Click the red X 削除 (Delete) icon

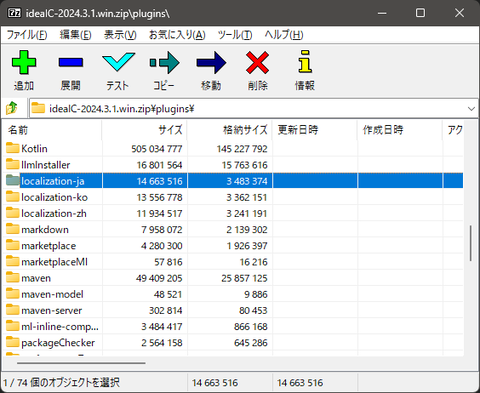pos(258,62)
